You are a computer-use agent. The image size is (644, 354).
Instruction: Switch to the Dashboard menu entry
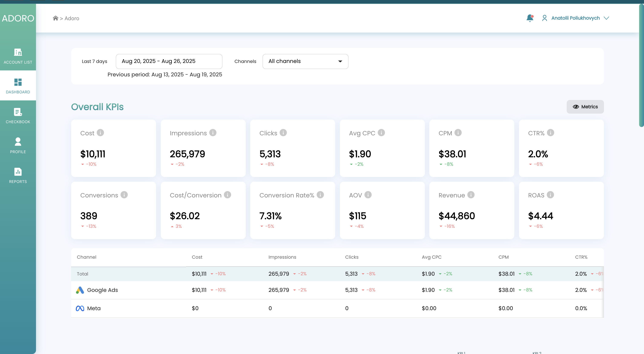click(18, 92)
